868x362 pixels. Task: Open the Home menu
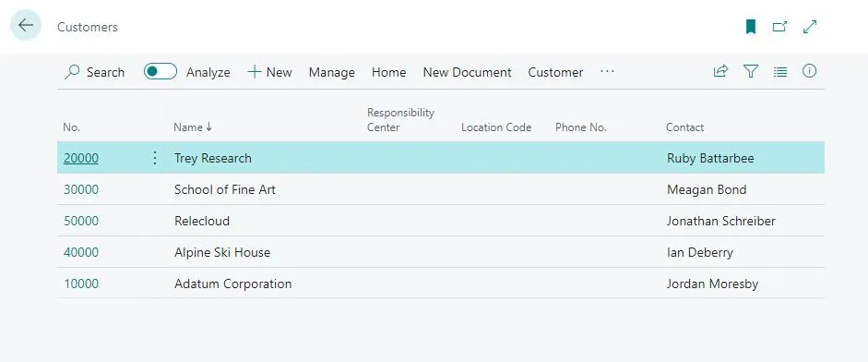tap(388, 72)
